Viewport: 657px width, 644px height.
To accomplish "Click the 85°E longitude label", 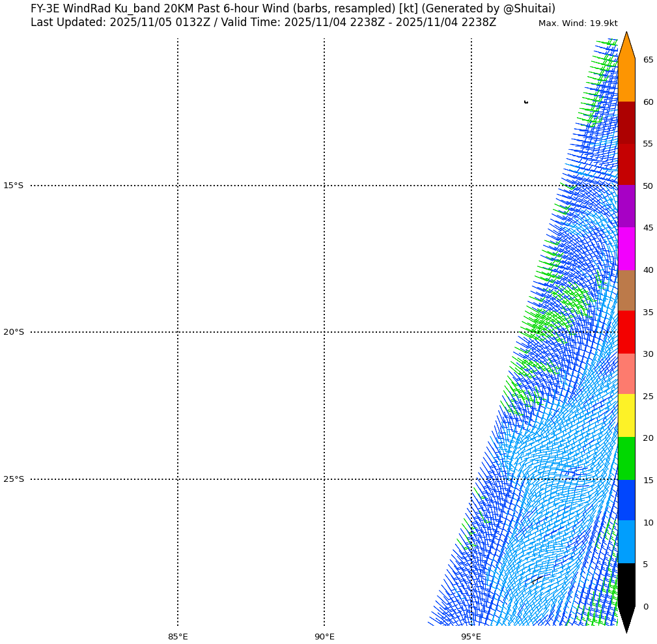I will click(178, 636).
